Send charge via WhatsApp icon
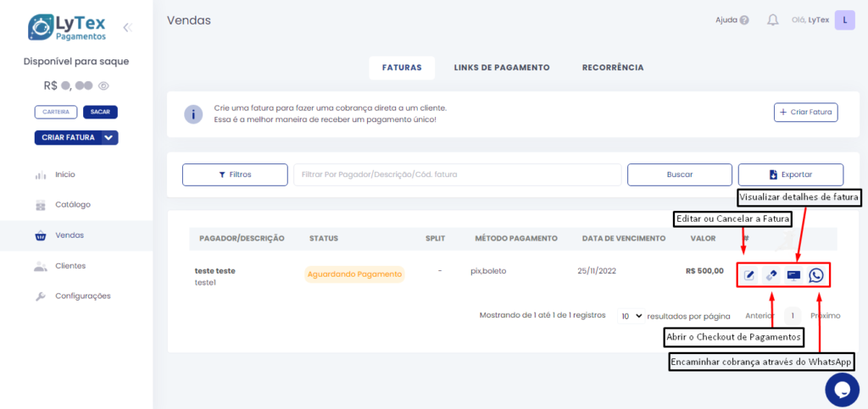This screenshot has height=409, width=868. (x=815, y=275)
